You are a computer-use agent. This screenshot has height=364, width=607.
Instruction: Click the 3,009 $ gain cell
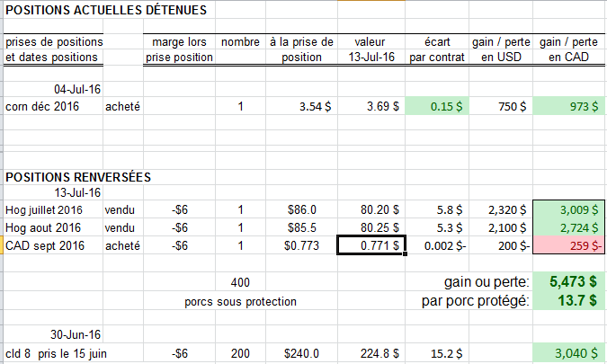(x=569, y=209)
